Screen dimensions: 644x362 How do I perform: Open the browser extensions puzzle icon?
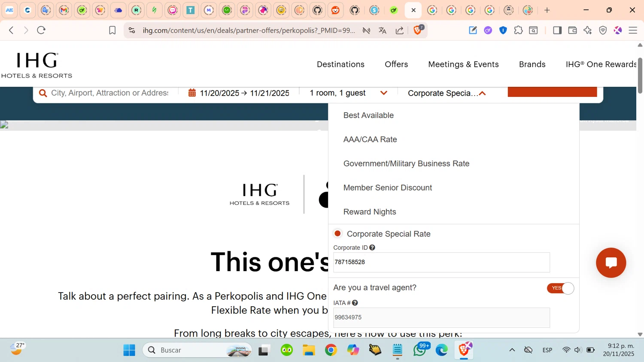(x=518, y=30)
